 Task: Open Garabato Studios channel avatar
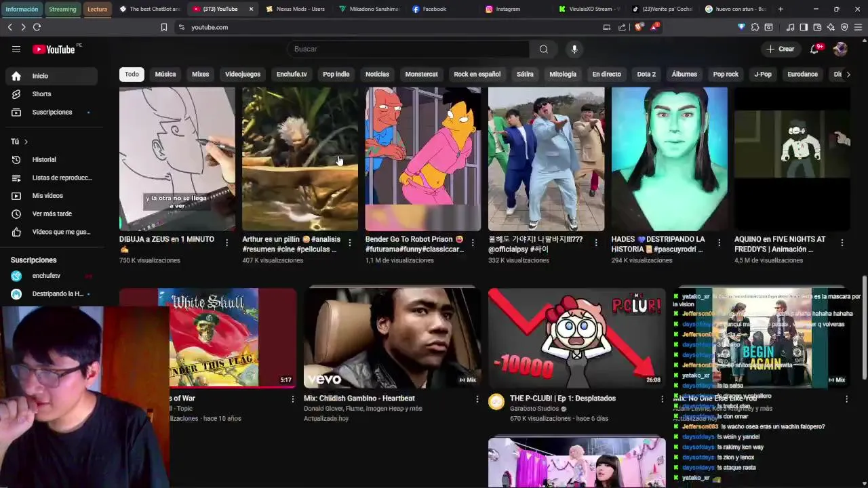tap(496, 402)
